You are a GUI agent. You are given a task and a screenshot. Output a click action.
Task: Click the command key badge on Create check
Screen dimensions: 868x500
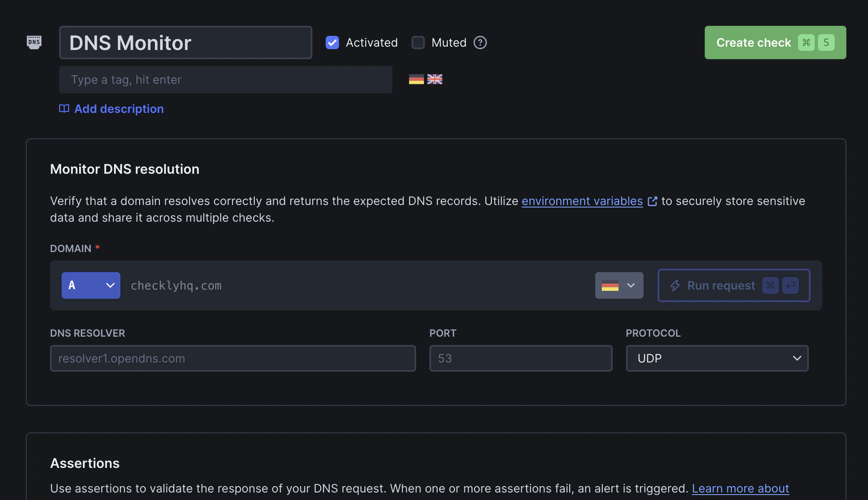(x=806, y=42)
